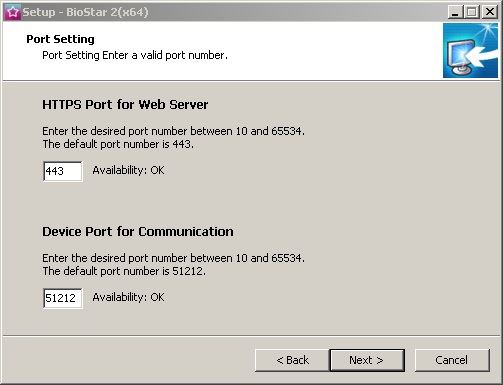Click the 'default port number is 51212' text

click(124, 271)
